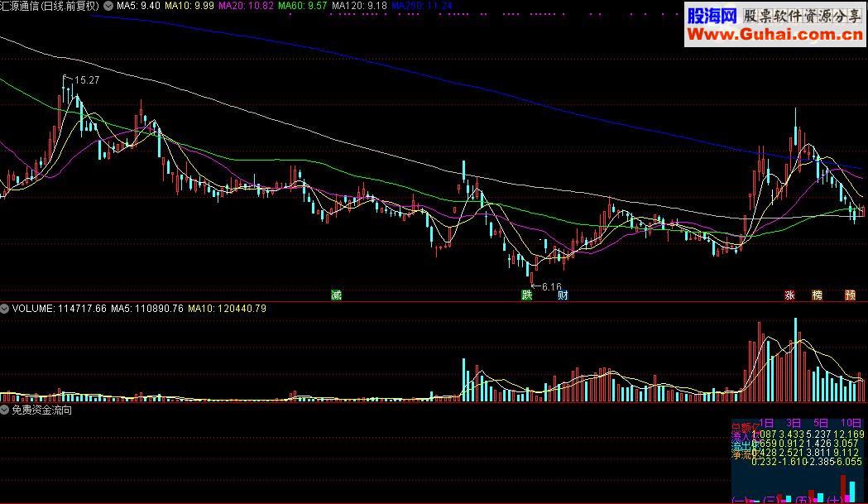Image resolution: width=868 pixels, height=504 pixels.
Task: Open the Www.Guhai.com.cn link
Action: tap(774, 34)
